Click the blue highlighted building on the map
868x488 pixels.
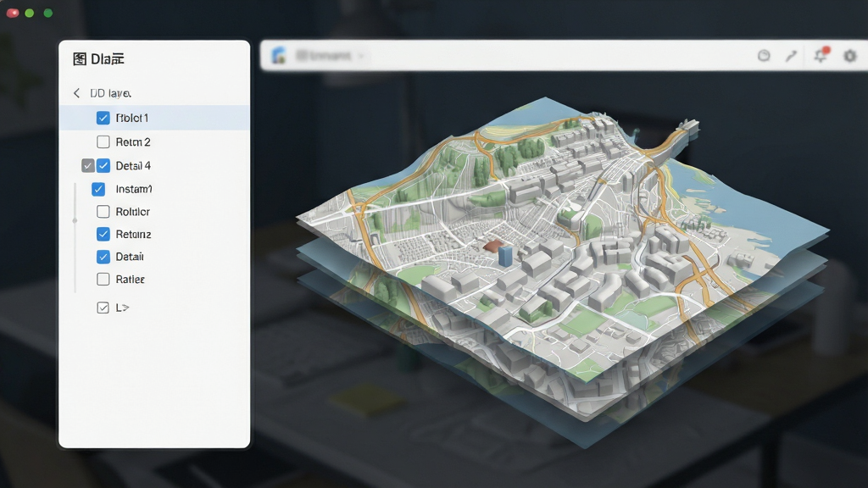click(505, 256)
